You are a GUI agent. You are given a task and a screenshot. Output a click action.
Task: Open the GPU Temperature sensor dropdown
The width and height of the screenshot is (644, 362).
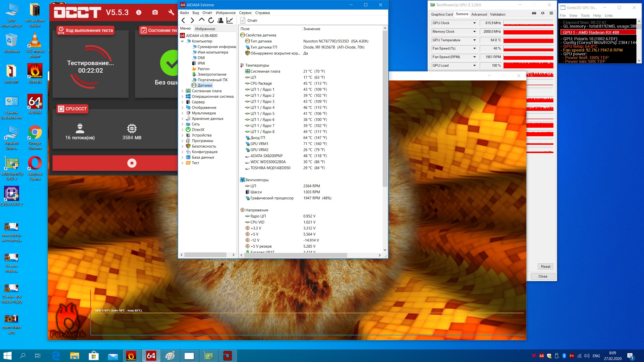tap(474, 40)
